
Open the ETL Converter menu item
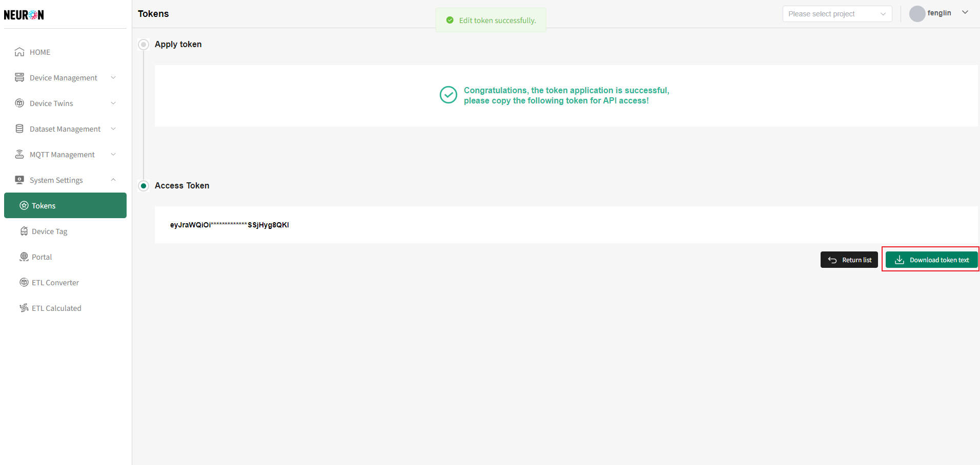(x=65, y=282)
